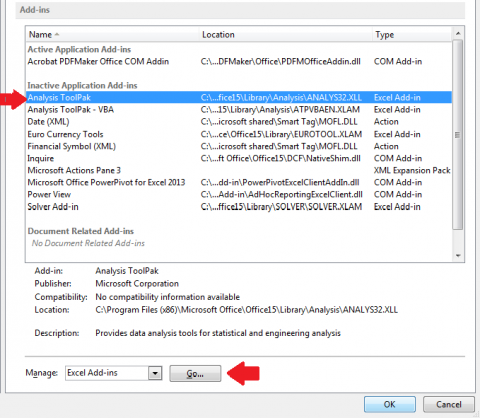Dismiss dialog with Cancel button

click(449, 404)
